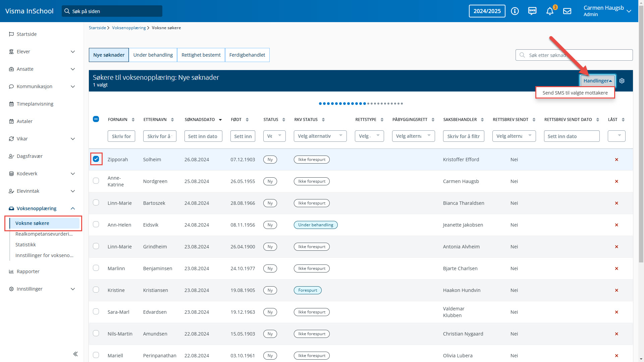Switch to Rettighet bestemt tab
Screen dimensions: 644x362
(201, 55)
